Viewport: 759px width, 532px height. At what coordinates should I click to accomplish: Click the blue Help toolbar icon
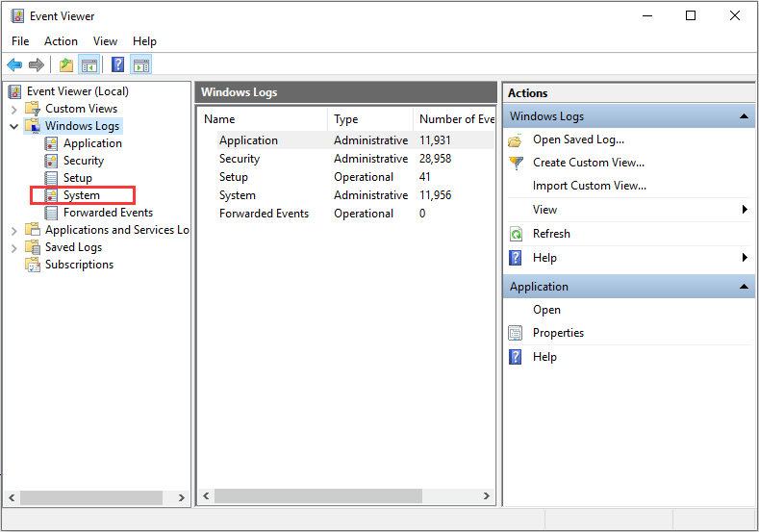(117, 65)
